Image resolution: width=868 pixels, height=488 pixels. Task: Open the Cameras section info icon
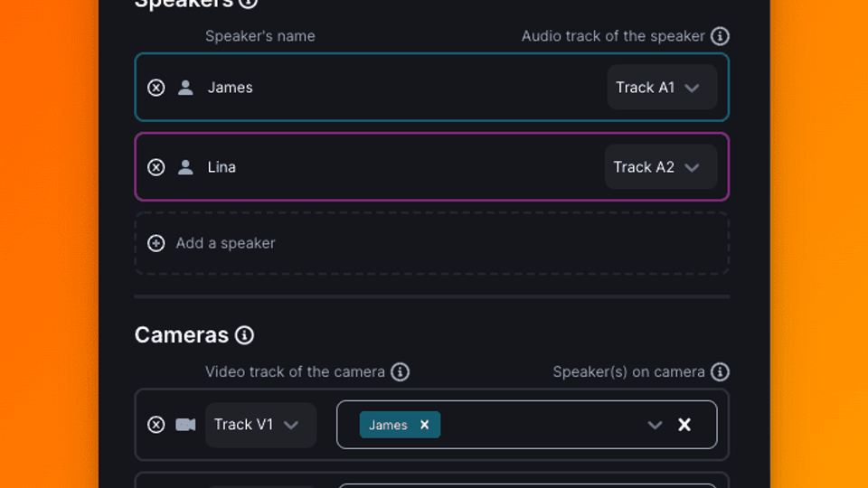pyautogui.click(x=244, y=335)
